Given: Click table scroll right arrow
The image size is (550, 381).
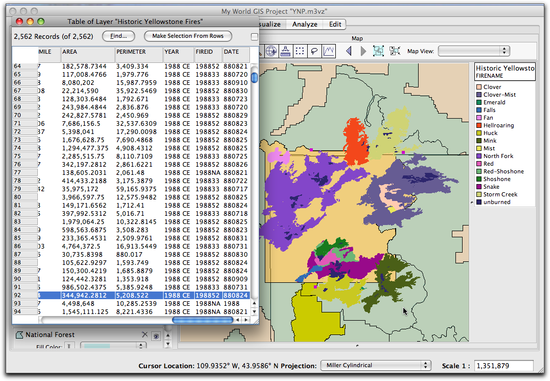Looking at the screenshot, I should click(246, 320).
